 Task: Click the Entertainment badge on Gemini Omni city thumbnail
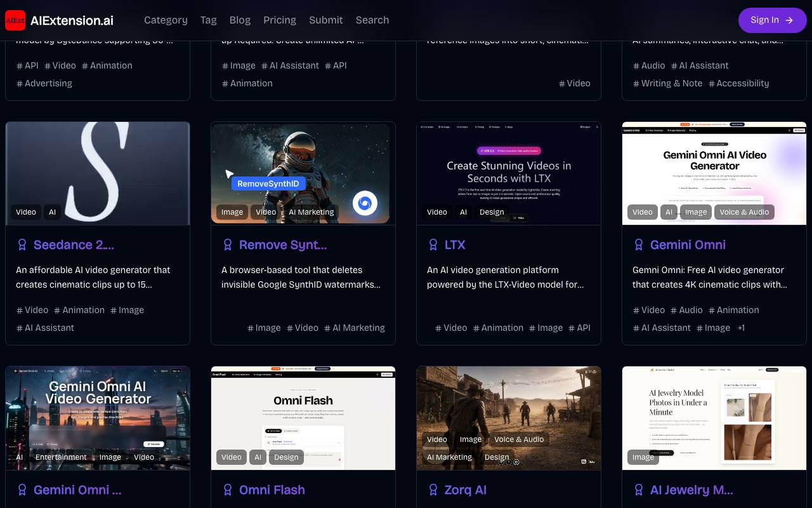tap(61, 457)
